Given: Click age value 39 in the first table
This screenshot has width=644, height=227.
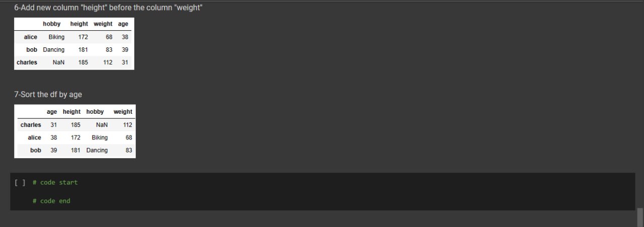Looking at the screenshot, I should point(125,50).
